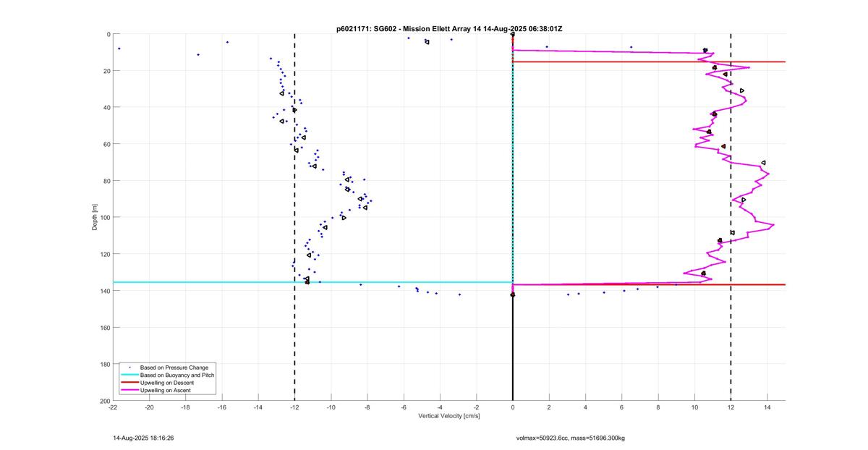Screen dimensions: 868x450
Task: Click x-axis tick label '6'
Action: tap(621, 407)
